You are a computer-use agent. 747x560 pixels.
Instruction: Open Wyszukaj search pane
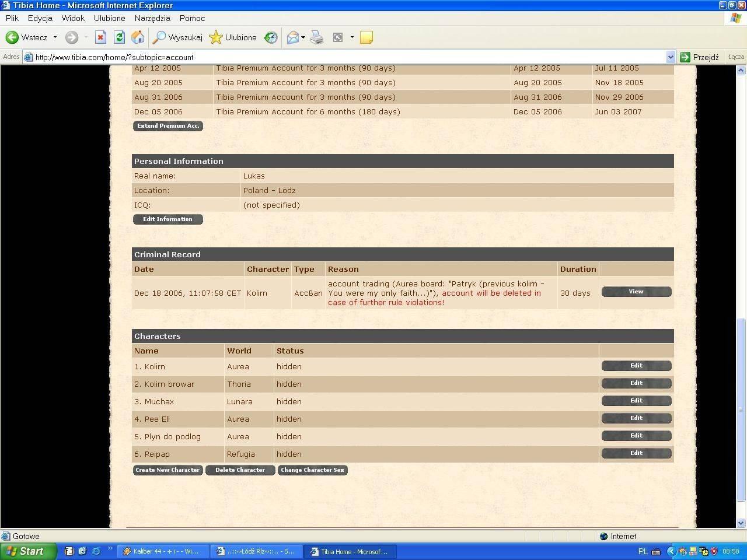coord(177,37)
